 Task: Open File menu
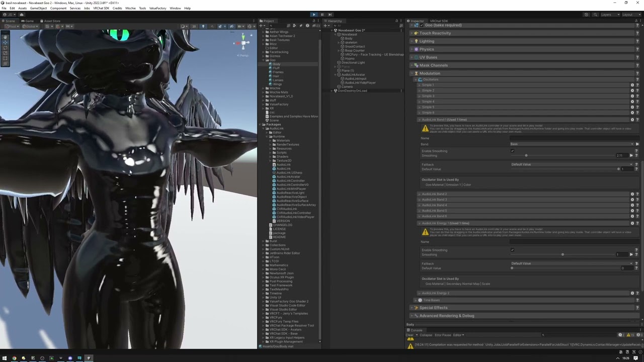[x=4, y=8]
